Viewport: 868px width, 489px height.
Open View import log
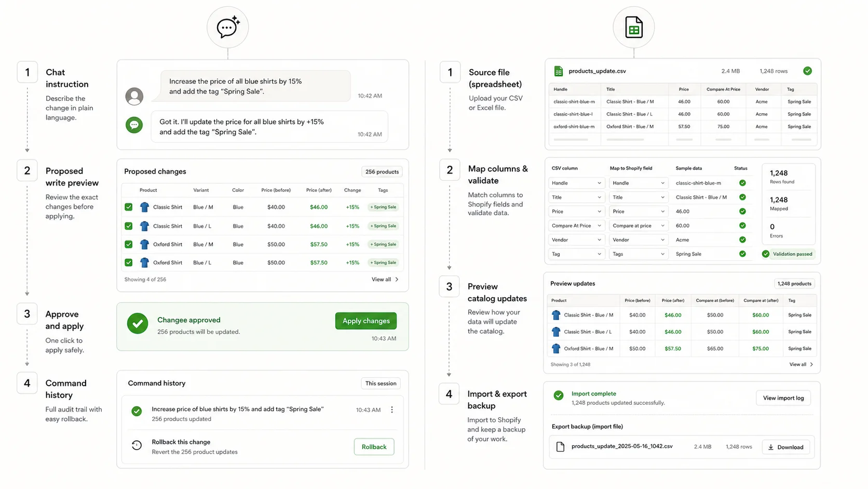[x=783, y=398]
